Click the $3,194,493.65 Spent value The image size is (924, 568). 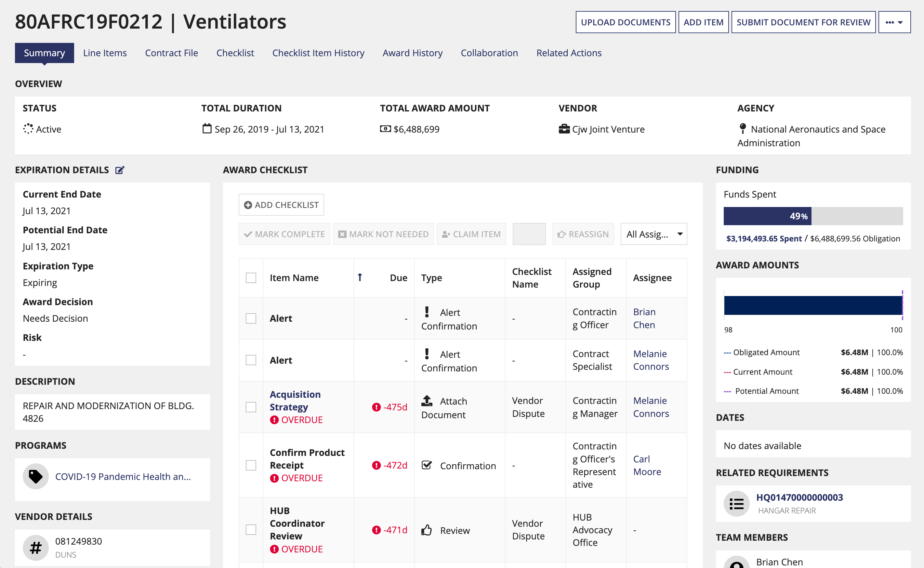coord(764,239)
